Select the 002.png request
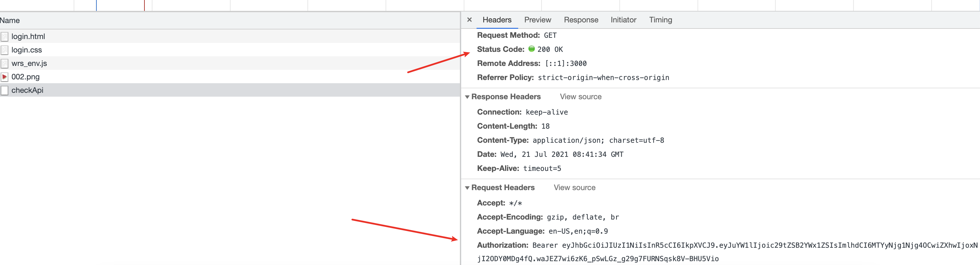This screenshot has width=980, height=265. [x=230, y=77]
